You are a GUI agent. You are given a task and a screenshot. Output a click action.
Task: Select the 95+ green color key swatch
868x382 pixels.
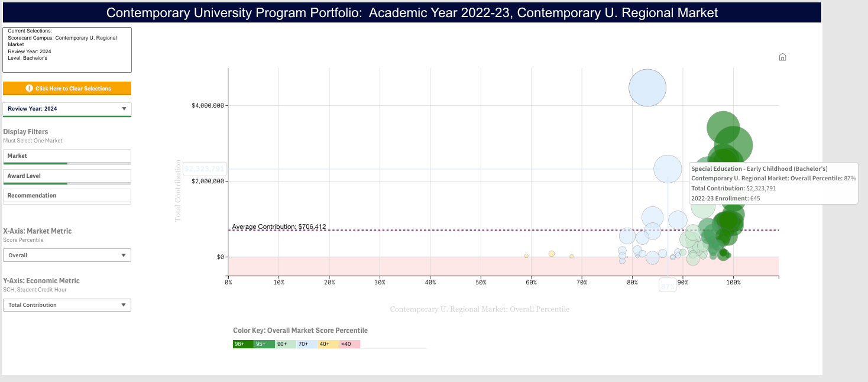264,344
